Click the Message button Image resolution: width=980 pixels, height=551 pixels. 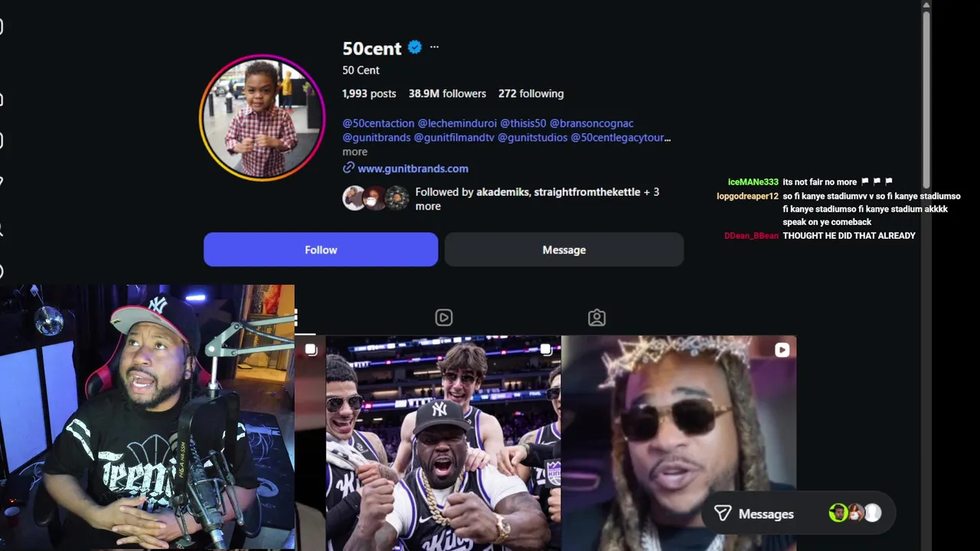click(563, 249)
